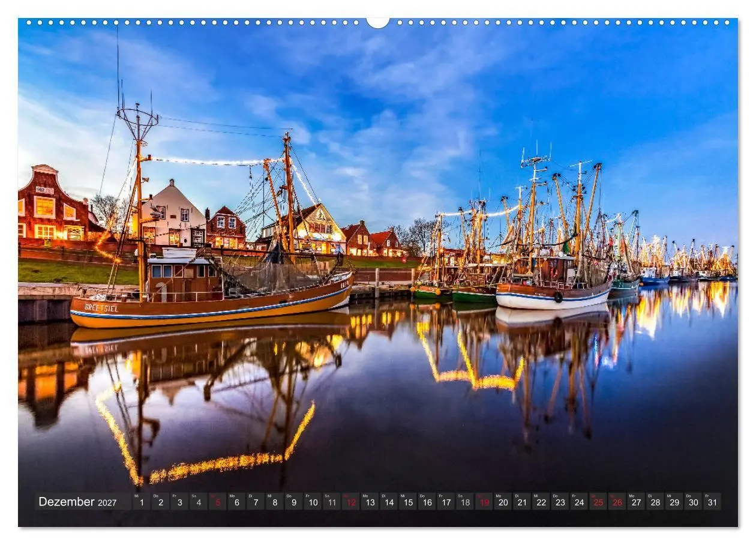Select date cell 16 (Do)
The width and height of the screenshot is (756, 545).
[427, 502]
